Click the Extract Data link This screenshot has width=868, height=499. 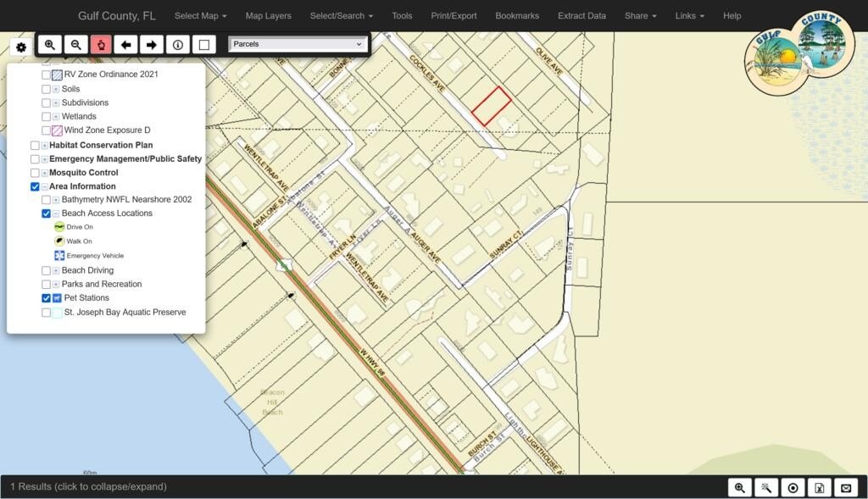[x=581, y=15]
